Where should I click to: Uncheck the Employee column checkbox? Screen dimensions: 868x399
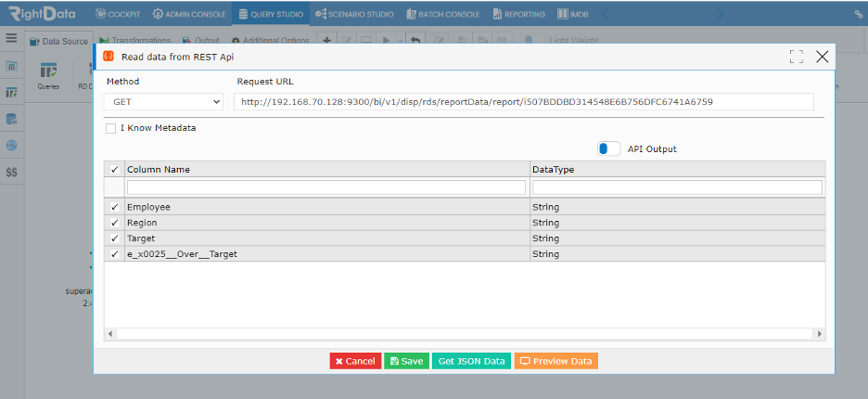click(115, 207)
